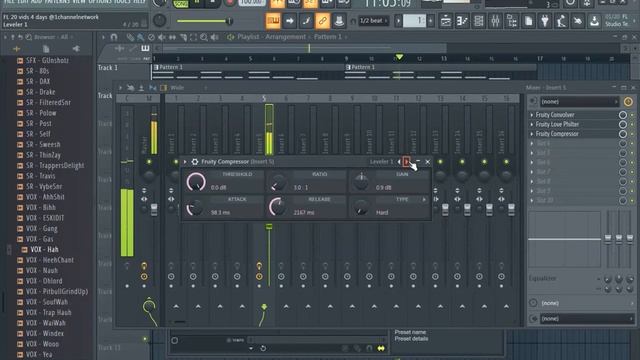This screenshot has height=360, width=640.
Task: Open the browser files tab icon
Action: point(46,49)
